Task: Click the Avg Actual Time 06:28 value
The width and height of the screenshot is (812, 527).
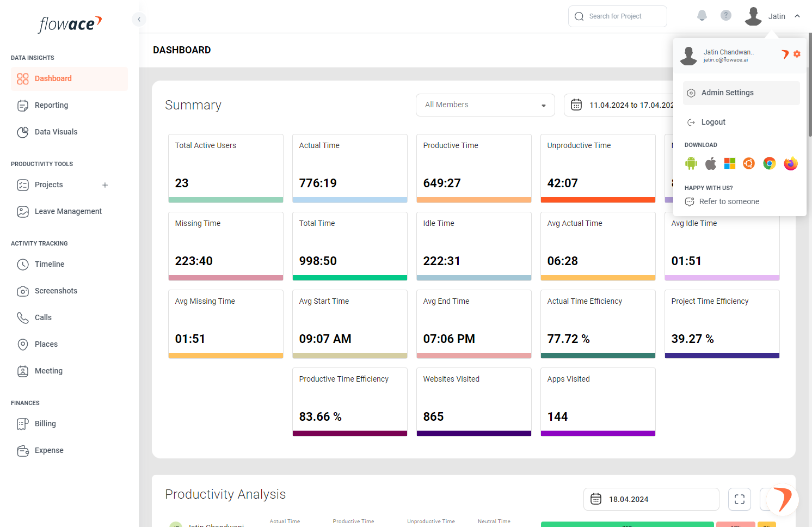Action: [563, 261]
